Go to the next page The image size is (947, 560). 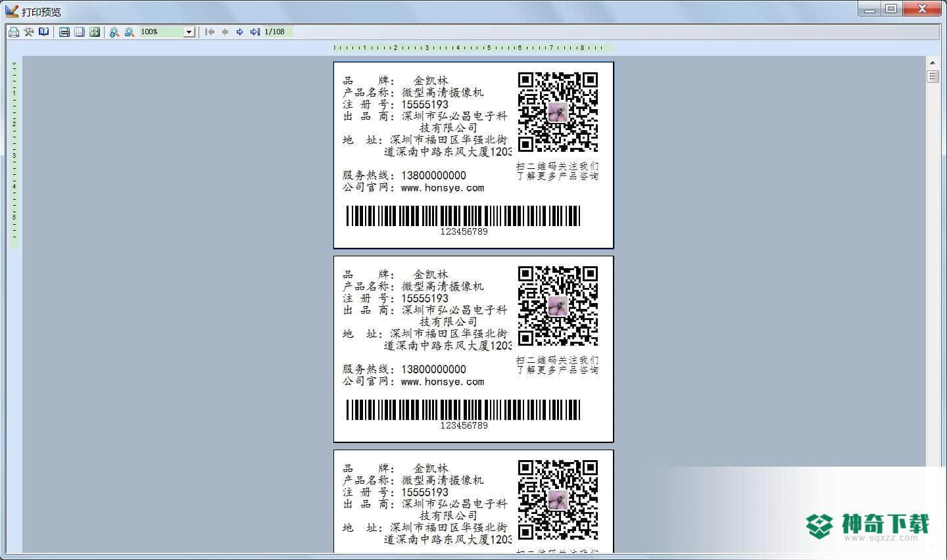click(x=240, y=32)
